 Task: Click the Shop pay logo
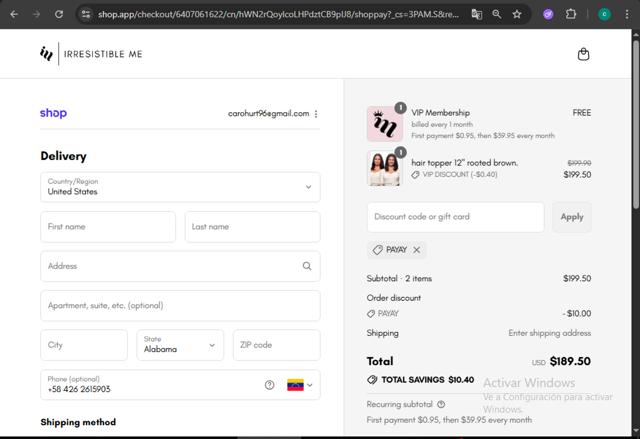point(53,113)
